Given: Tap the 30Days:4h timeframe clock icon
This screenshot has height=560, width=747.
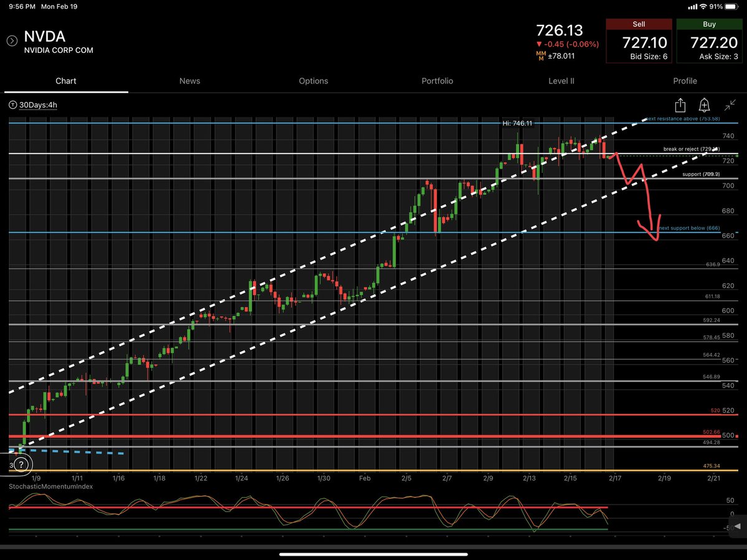Looking at the screenshot, I should (x=13, y=105).
